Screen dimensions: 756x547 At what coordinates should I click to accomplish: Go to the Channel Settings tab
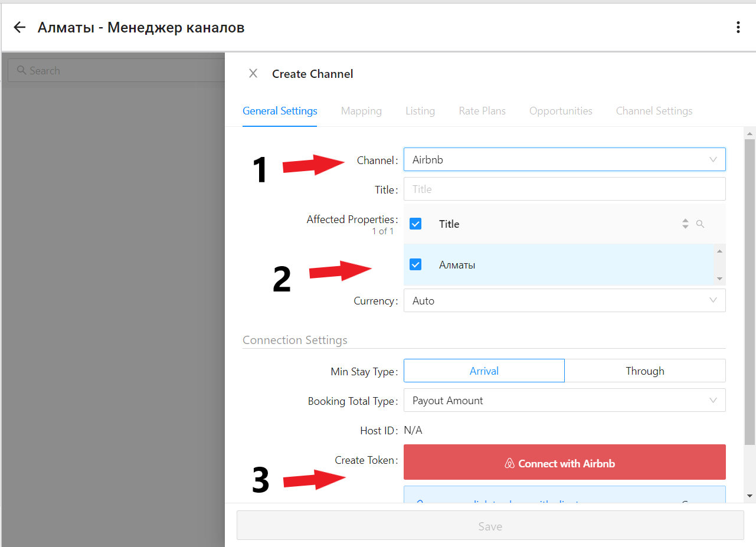(x=654, y=111)
